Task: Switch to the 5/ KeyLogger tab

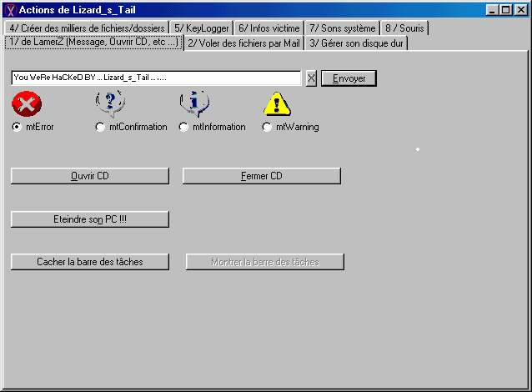Action: point(201,28)
